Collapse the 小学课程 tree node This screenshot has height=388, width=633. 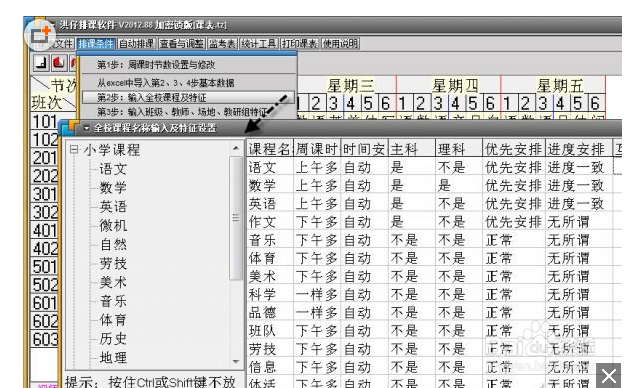click(73, 150)
